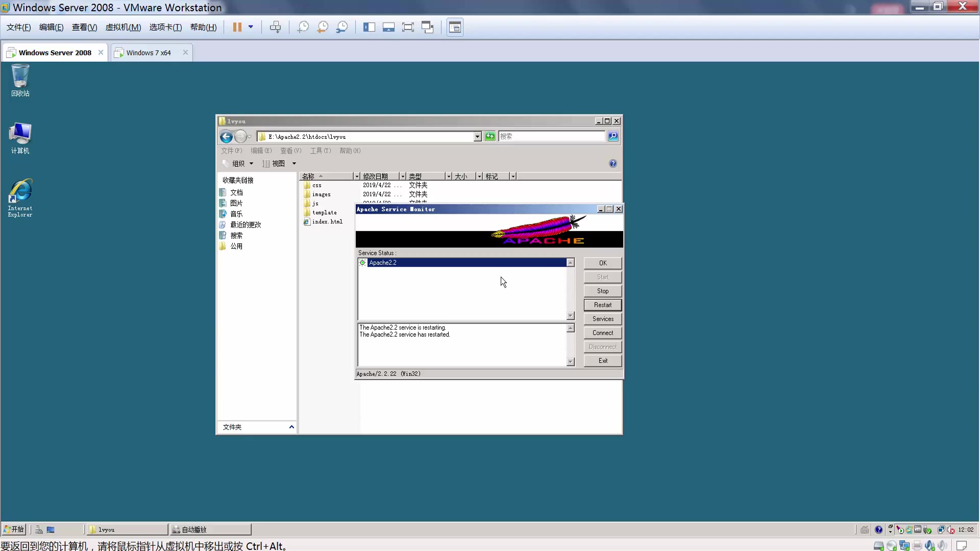Viewport: 980px width, 551px height.
Task: Take a snapshot with the clock-plus icon
Action: [x=303, y=27]
